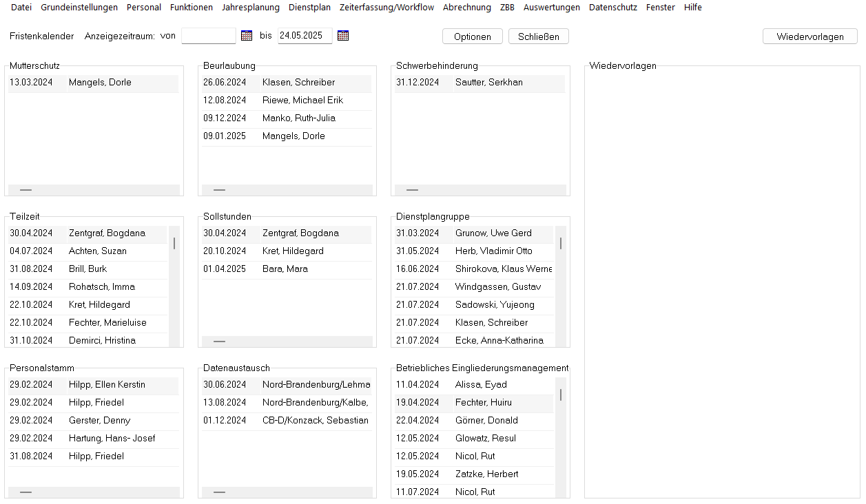The width and height of the screenshot is (866, 504).
Task: Open the calendar picker beside the 'bis' date field
Action: click(x=343, y=36)
